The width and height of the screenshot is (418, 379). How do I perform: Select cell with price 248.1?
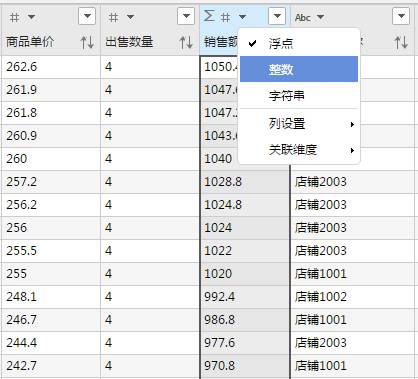pyautogui.click(x=51, y=297)
